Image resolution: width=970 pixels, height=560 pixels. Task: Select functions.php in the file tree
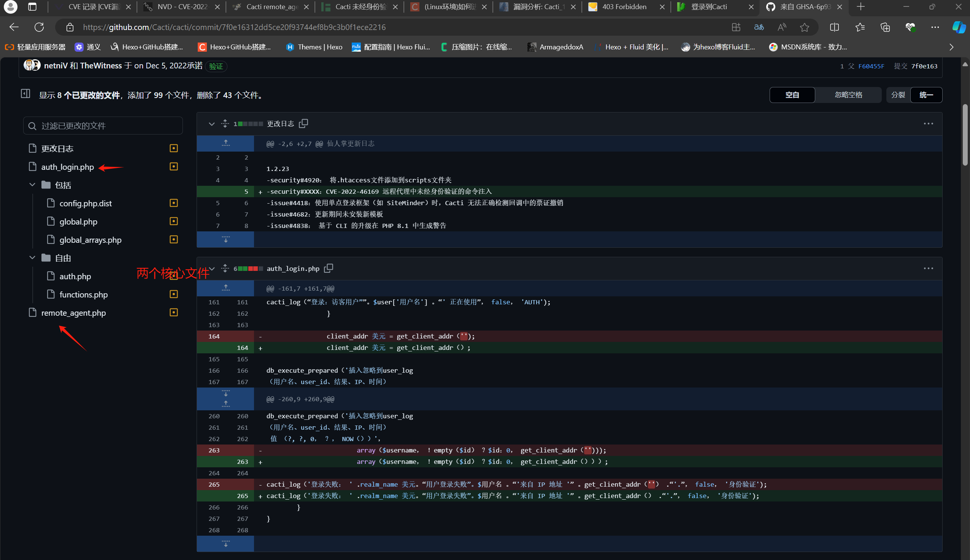[84, 294]
